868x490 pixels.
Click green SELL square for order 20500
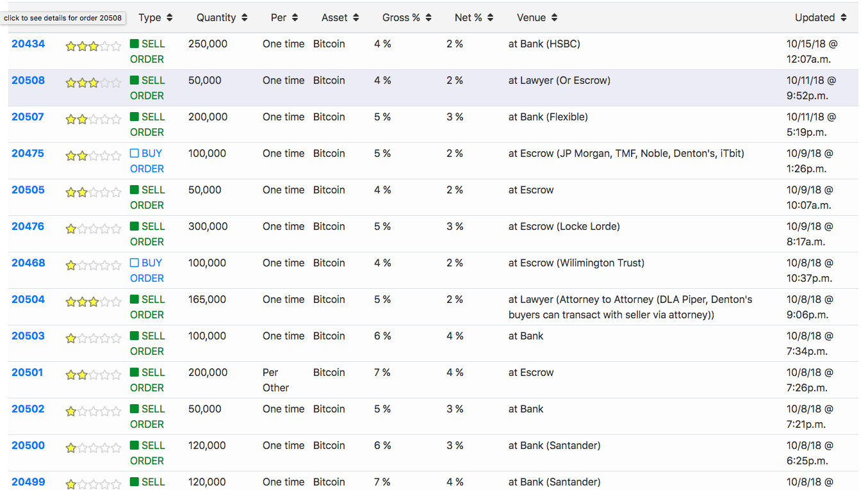[135, 446]
